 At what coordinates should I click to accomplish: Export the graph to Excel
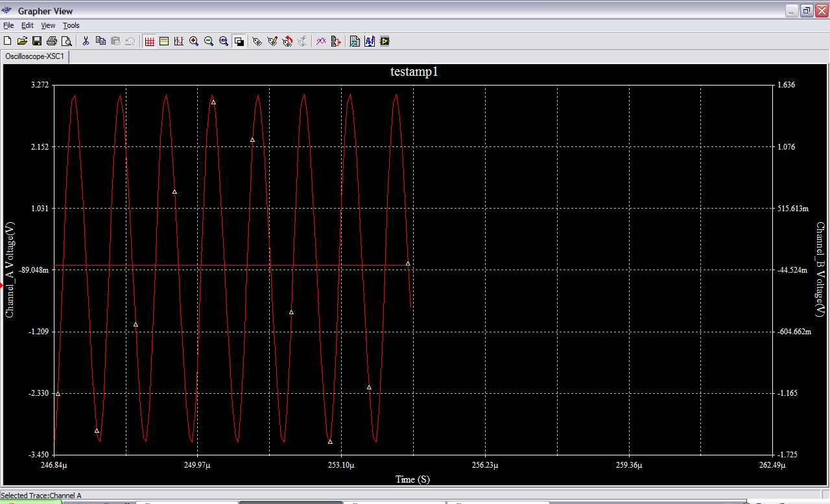(x=355, y=41)
